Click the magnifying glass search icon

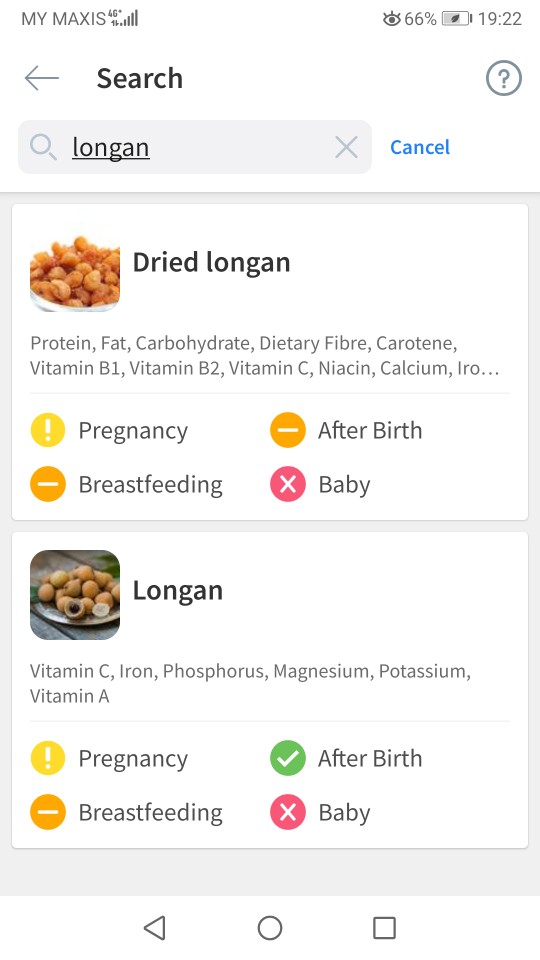click(43, 147)
